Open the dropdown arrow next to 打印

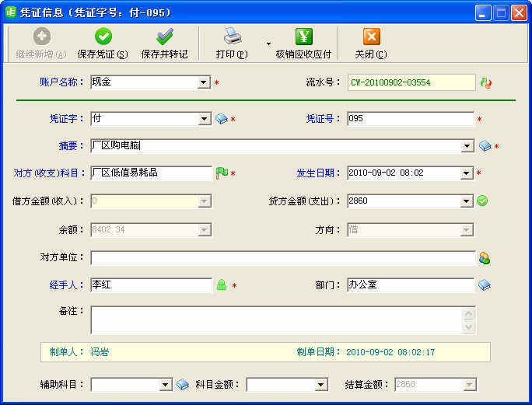tap(268, 44)
